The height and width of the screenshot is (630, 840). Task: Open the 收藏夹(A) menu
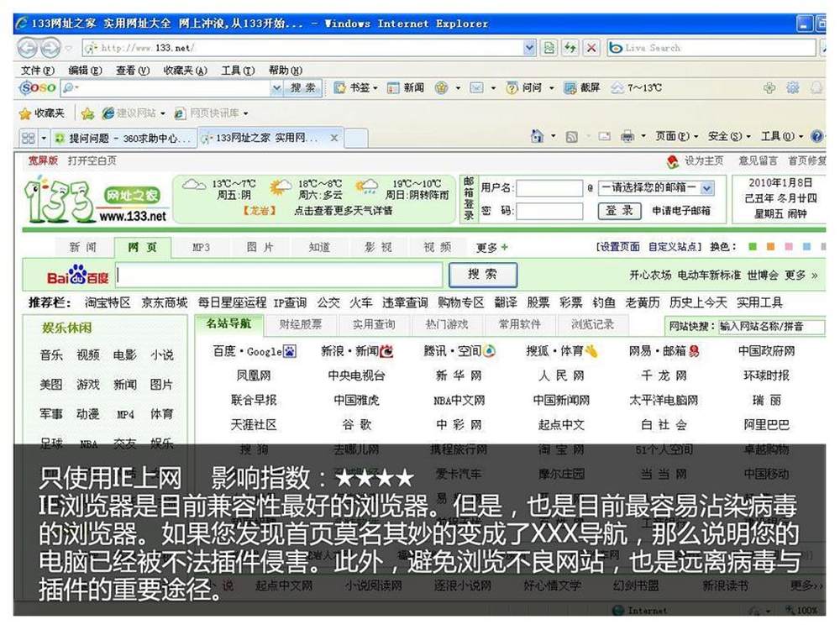pos(185,71)
